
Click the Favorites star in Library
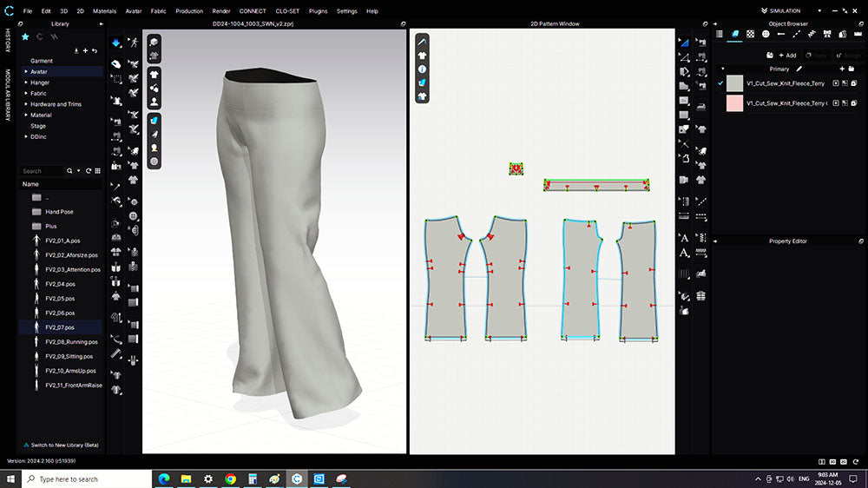pos(25,37)
